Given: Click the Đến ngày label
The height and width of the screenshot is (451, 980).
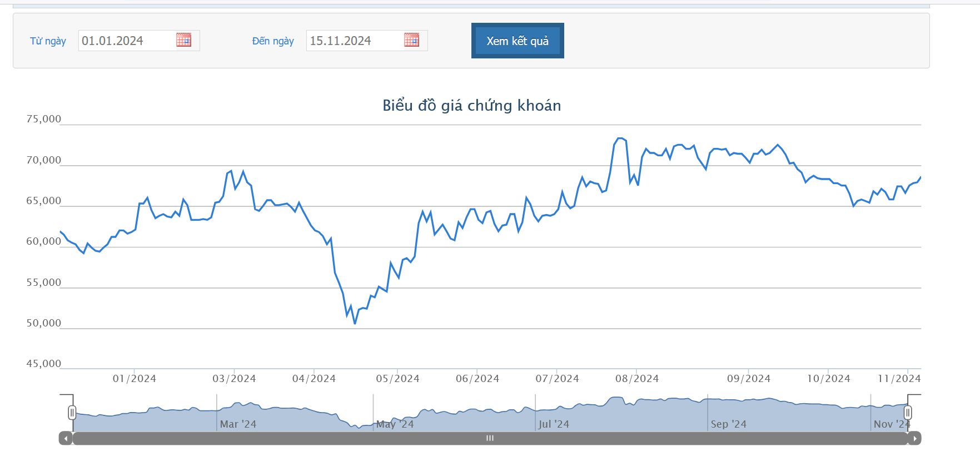Looking at the screenshot, I should [x=273, y=41].
